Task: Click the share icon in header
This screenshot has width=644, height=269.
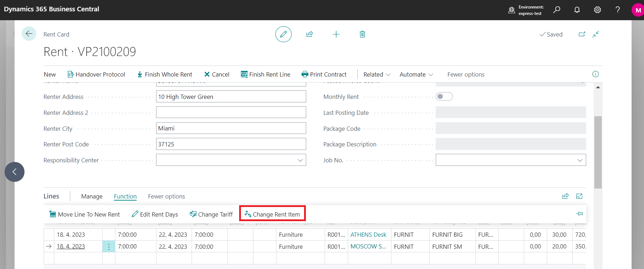Action: pos(309,34)
